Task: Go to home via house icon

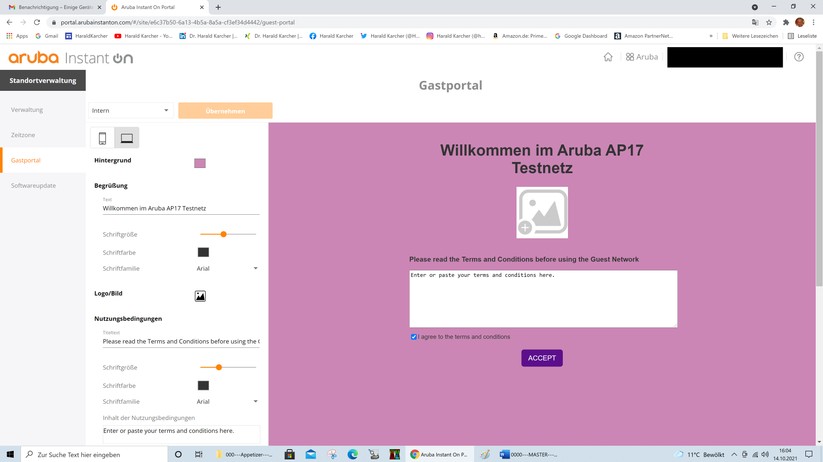Action: [x=608, y=57]
